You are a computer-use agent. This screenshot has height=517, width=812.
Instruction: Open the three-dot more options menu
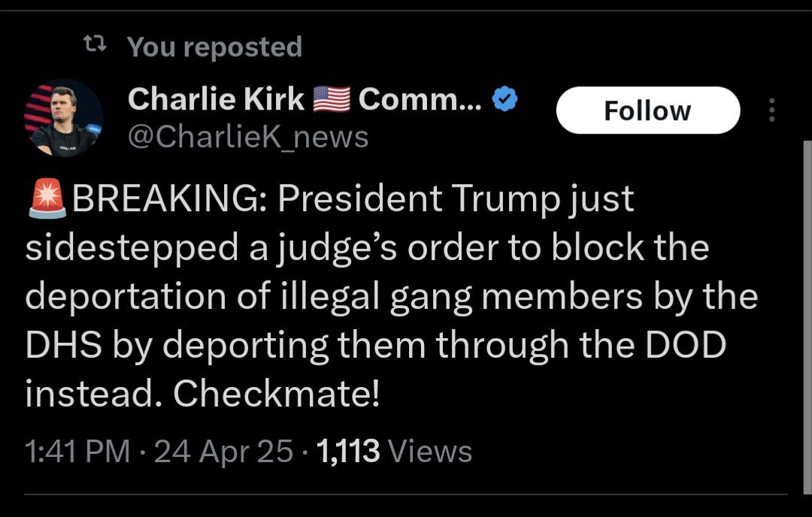771,110
